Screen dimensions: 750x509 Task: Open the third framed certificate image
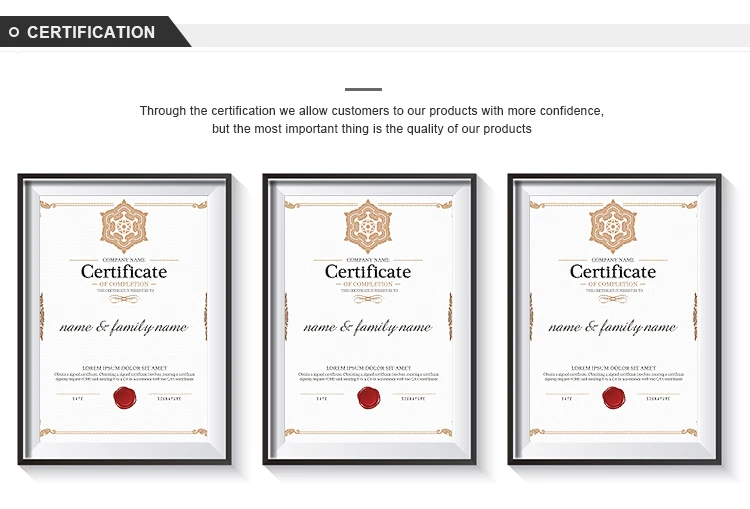pyautogui.click(x=614, y=319)
